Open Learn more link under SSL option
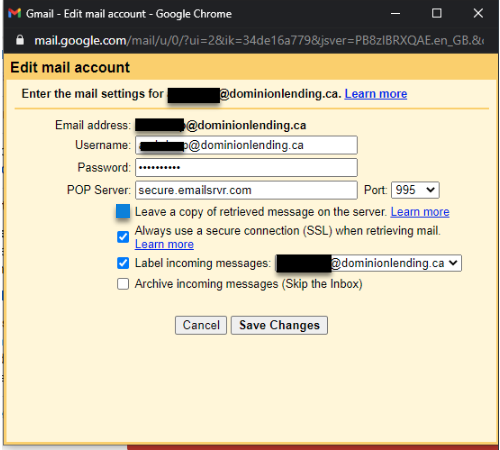 click(164, 244)
